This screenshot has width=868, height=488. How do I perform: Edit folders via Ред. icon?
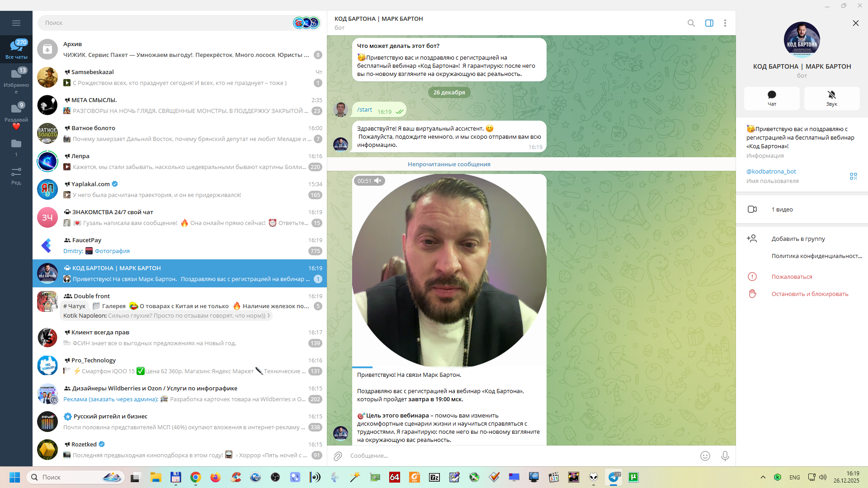tap(16, 176)
